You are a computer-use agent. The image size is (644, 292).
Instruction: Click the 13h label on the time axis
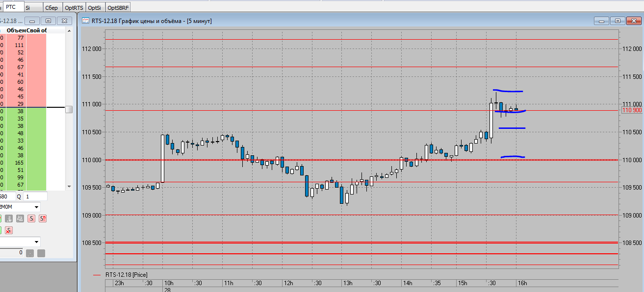[x=347, y=283]
